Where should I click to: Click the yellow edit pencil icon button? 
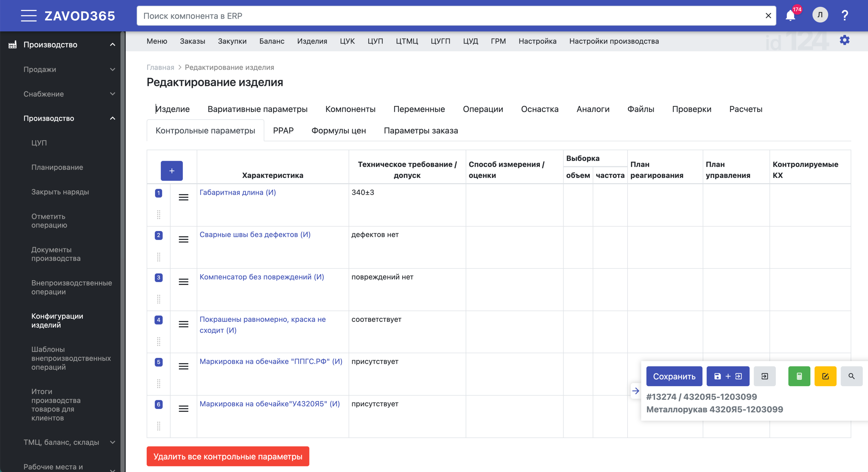(825, 376)
